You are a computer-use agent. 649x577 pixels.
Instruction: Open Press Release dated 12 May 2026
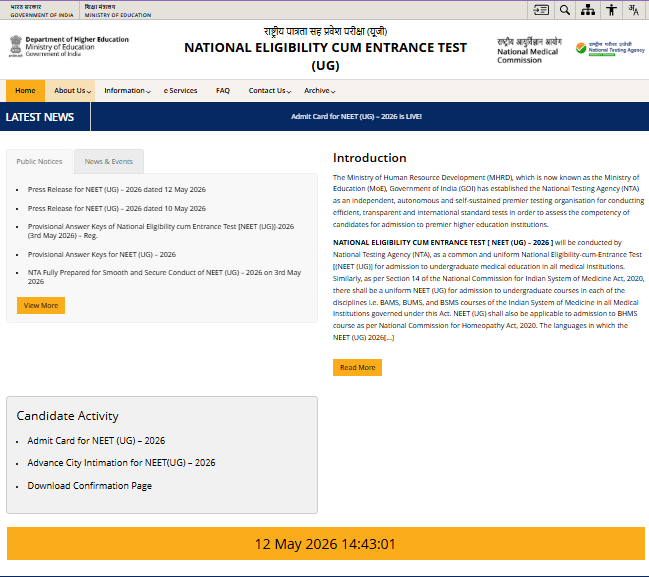[x=117, y=190]
